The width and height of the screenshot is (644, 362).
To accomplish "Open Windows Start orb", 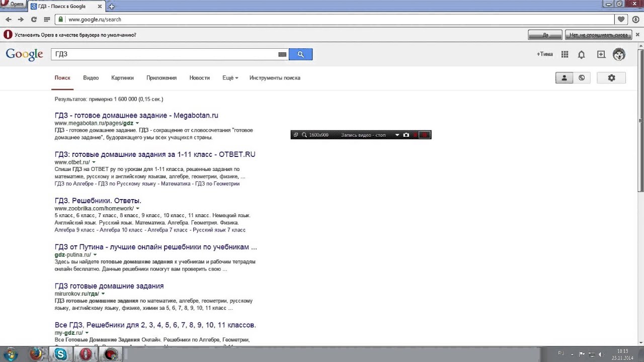I will point(11,354).
